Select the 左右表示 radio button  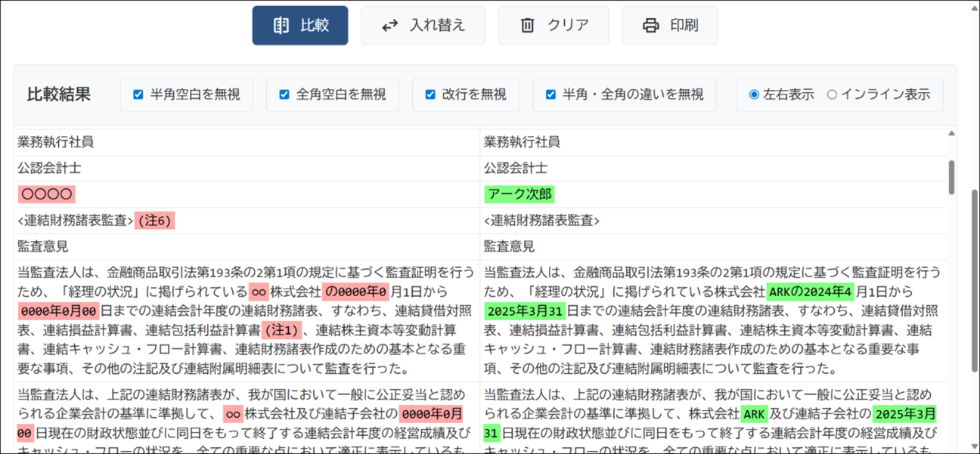(x=754, y=94)
